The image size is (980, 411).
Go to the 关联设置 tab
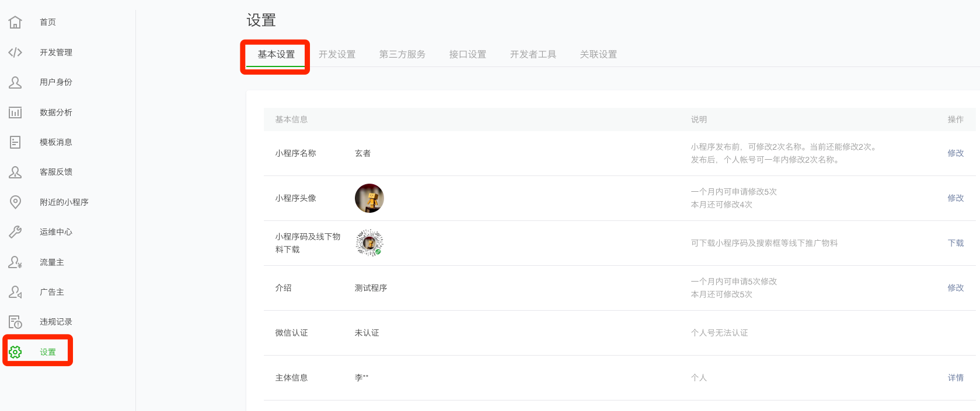point(598,54)
